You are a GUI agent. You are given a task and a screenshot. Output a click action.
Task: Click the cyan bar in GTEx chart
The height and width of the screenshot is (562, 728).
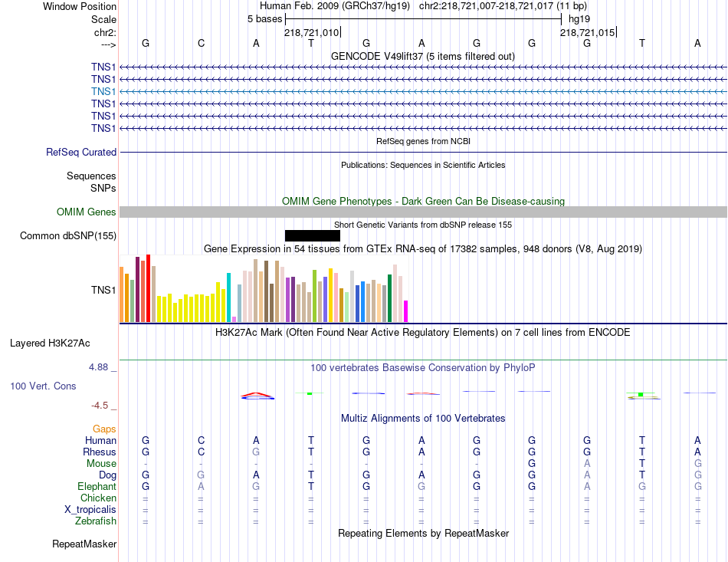coord(228,297)
